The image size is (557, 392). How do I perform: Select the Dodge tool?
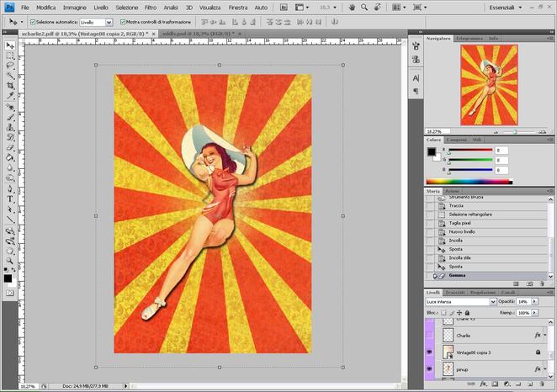[x=10, y=177]
